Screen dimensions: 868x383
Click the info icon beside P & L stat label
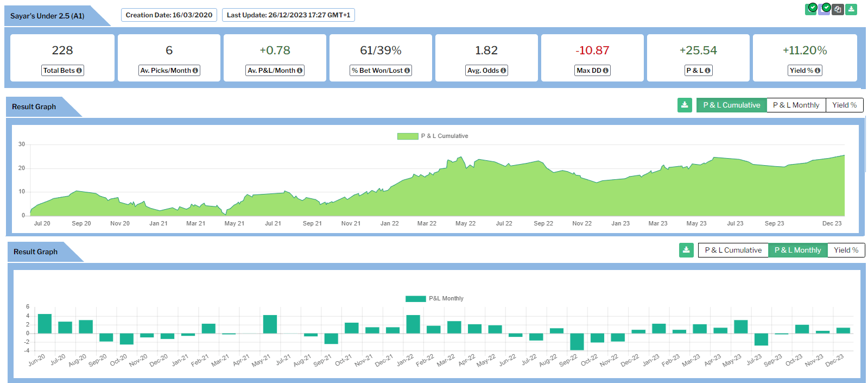(x=708, y=71)
